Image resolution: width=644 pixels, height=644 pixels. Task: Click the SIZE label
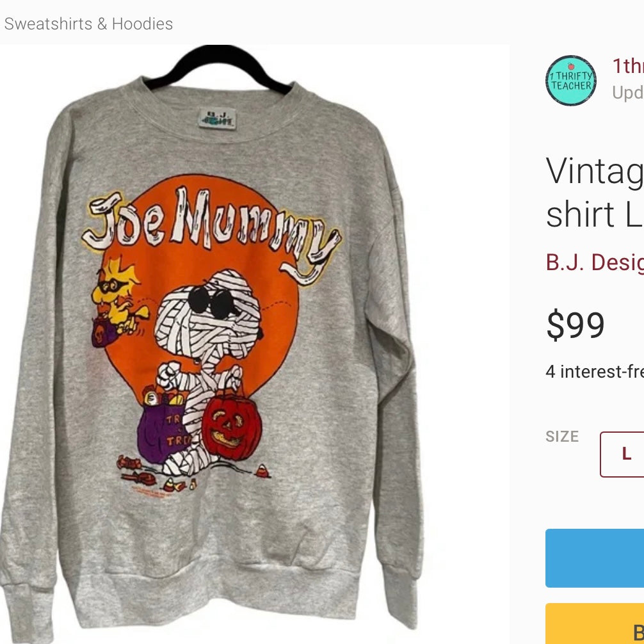pos(562,437)
